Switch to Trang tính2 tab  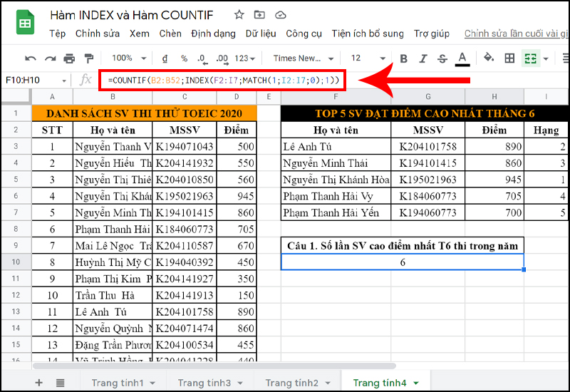pos(291,383)
